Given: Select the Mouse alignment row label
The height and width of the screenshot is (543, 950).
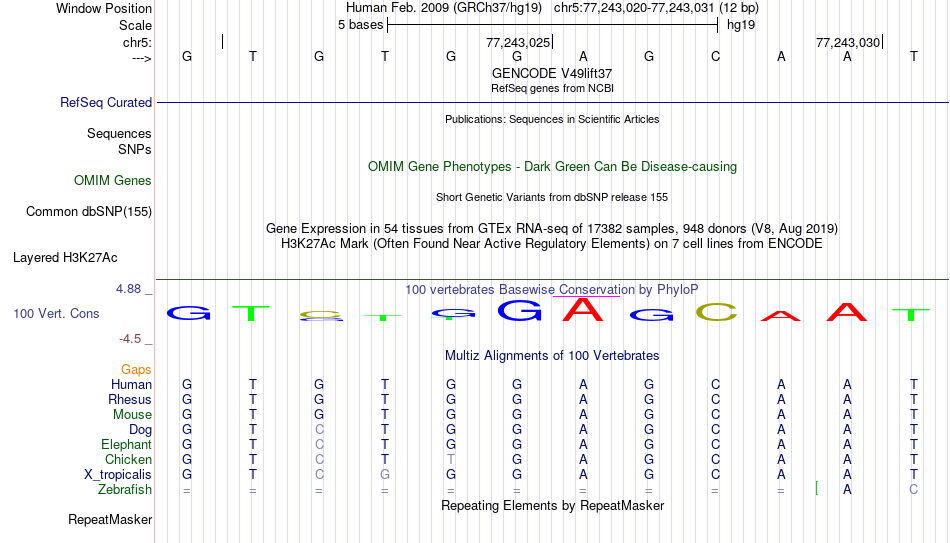Looking at the screenshot, I should pyautogui.click(x=132, y=415).
